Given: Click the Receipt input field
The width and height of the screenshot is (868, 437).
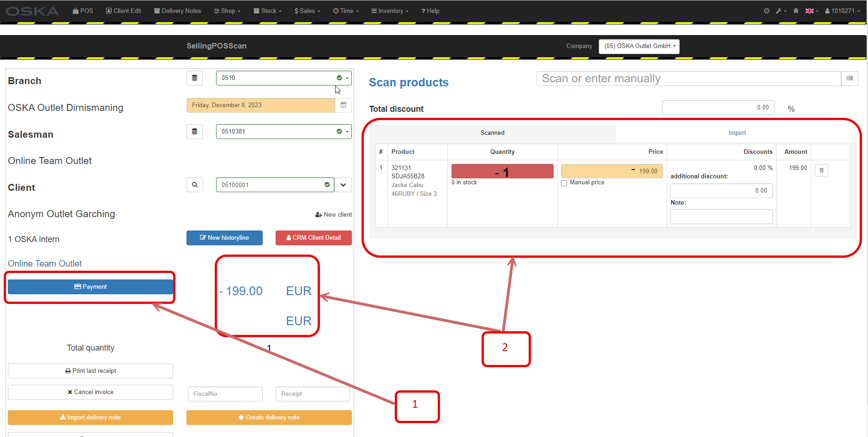Looking at the screenshot, I should pos(313,394).
